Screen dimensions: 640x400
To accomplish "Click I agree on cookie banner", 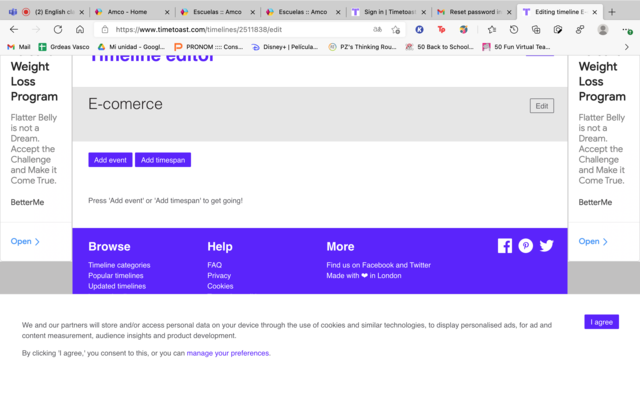I will 601,322.
